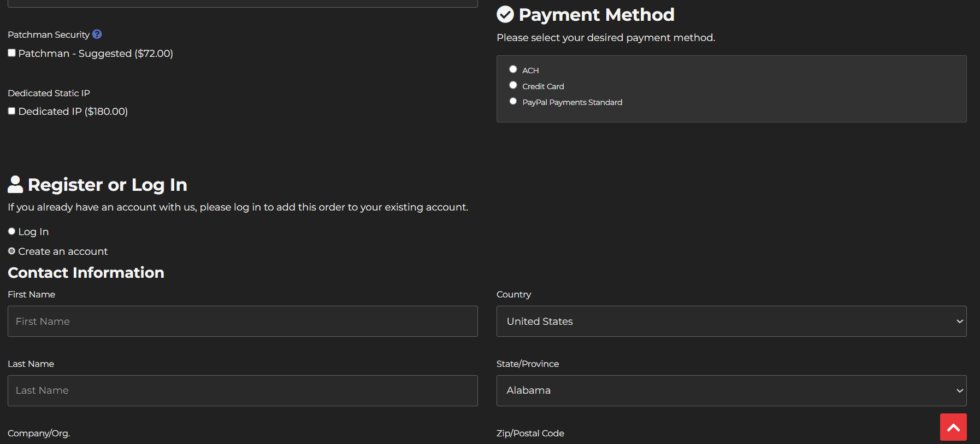Open the Country dropdown showing United States

[731, 321]
